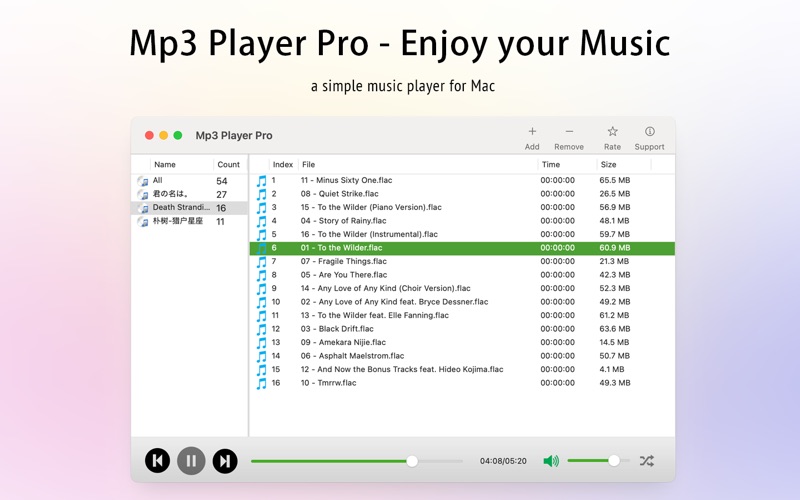The image size is (800, 500).
Task: Click music note icon for track 14
Action: tap(261, 357)
